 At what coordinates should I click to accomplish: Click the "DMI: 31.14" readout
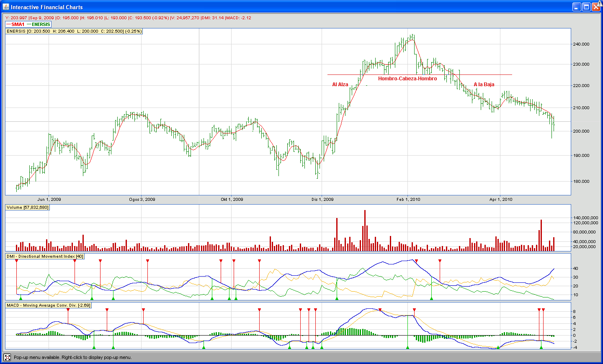[213, 18]
